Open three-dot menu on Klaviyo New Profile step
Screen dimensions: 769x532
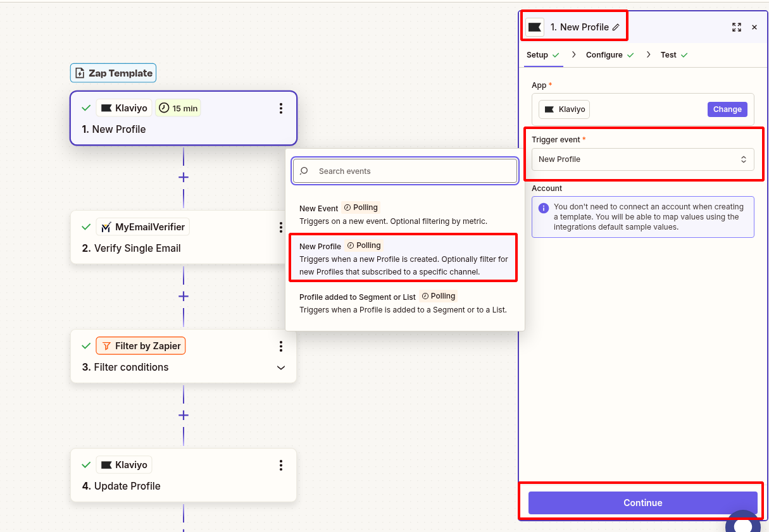[x=281, y=108]
